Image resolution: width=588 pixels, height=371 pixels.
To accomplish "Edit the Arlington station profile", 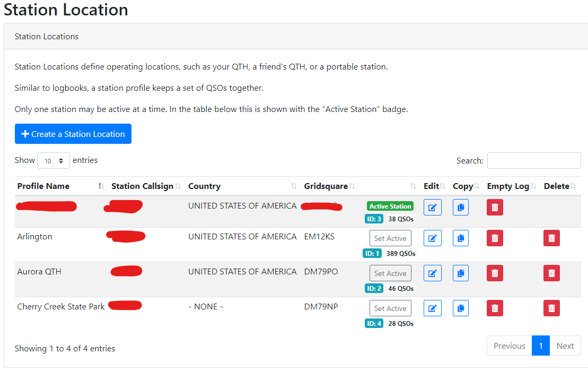I will tap(432, 238).
